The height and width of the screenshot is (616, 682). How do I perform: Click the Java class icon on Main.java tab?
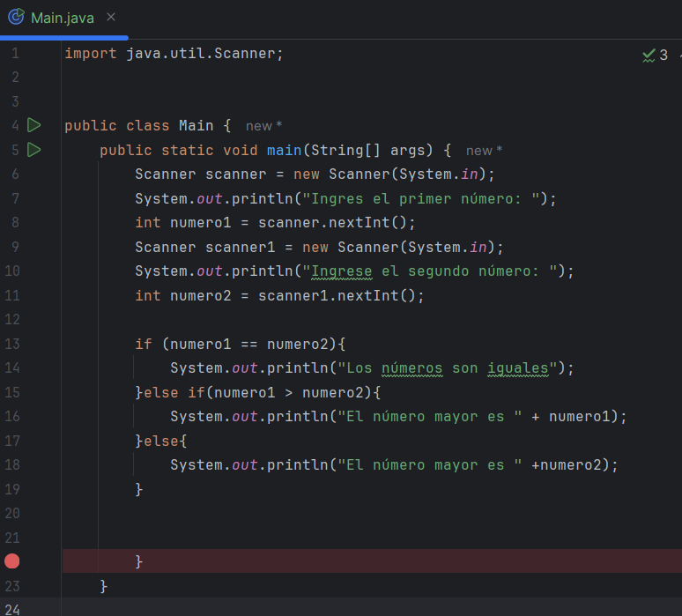16,17
